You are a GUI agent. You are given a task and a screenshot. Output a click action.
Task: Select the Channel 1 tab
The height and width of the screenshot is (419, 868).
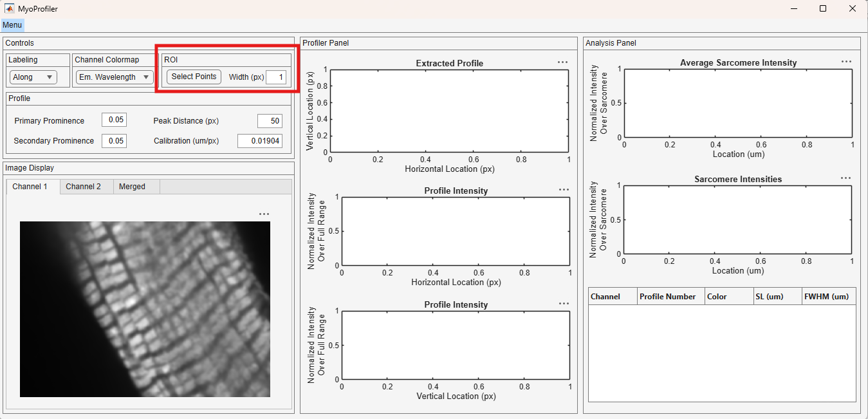[30, 187]
